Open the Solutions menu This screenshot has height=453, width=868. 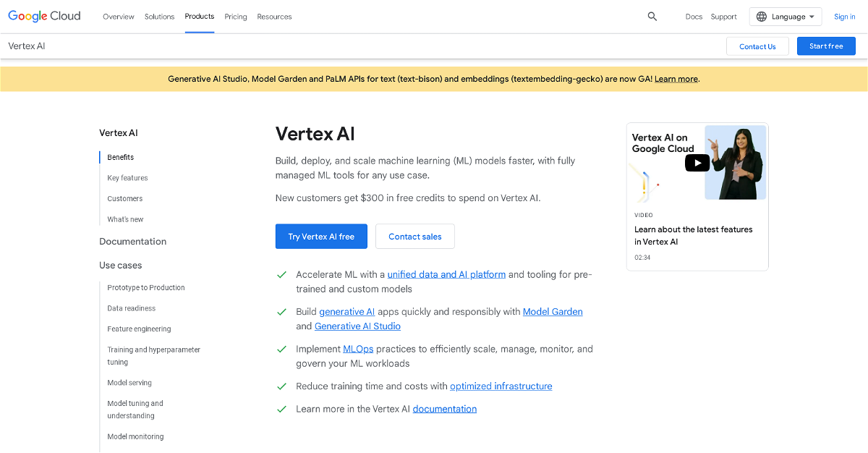pos(159,17)
